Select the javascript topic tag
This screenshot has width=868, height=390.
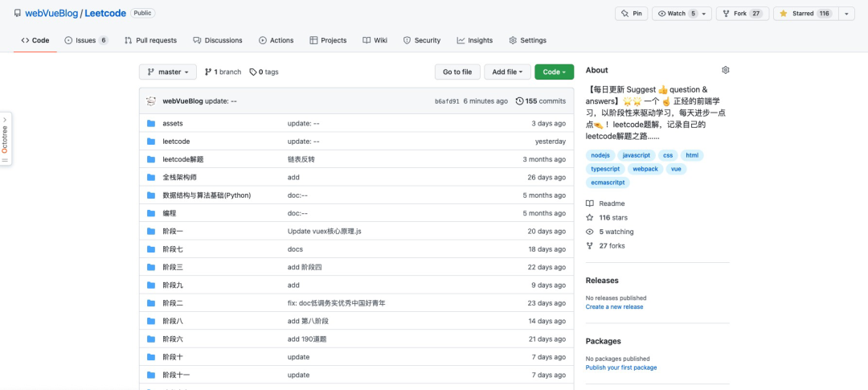tap(637, 156)
